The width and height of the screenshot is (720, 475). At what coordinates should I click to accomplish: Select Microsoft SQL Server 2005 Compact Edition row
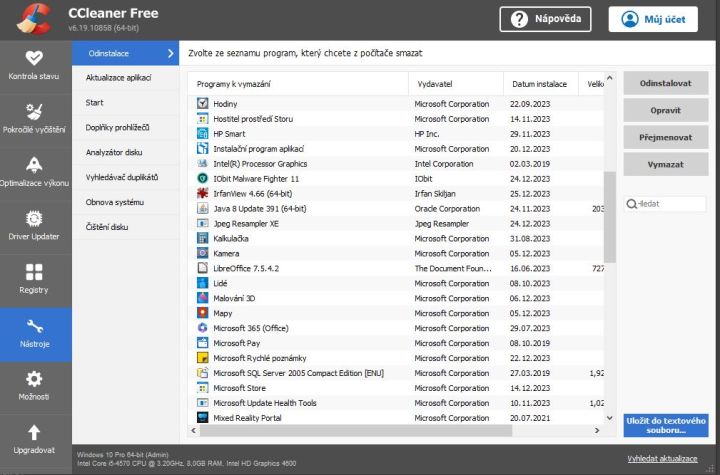[x=396, y=373]
